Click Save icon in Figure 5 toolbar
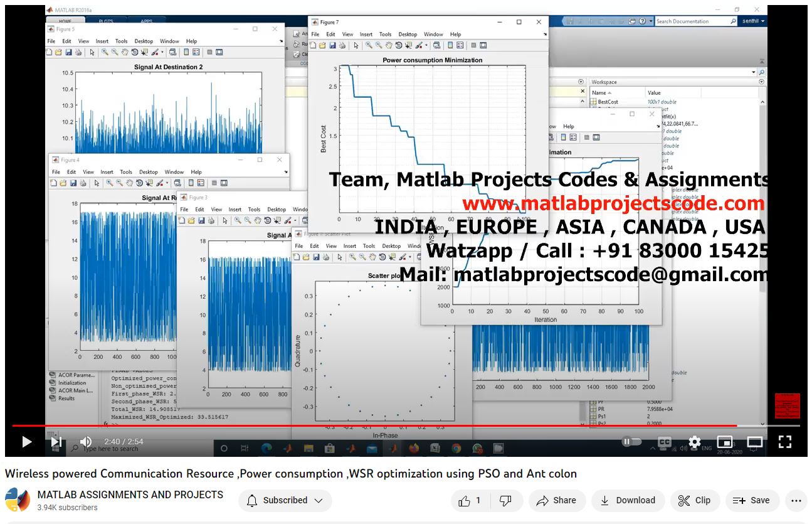 coord(68,52)
